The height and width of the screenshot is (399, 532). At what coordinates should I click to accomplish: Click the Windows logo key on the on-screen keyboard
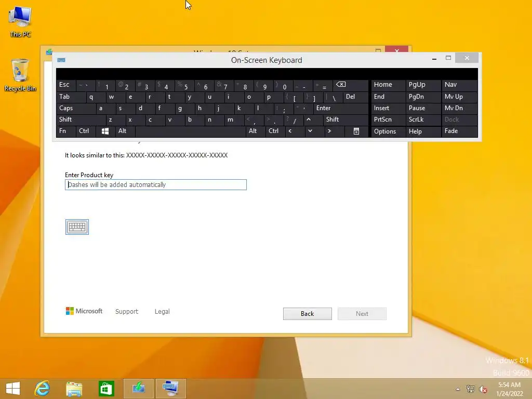pos(105,131)
